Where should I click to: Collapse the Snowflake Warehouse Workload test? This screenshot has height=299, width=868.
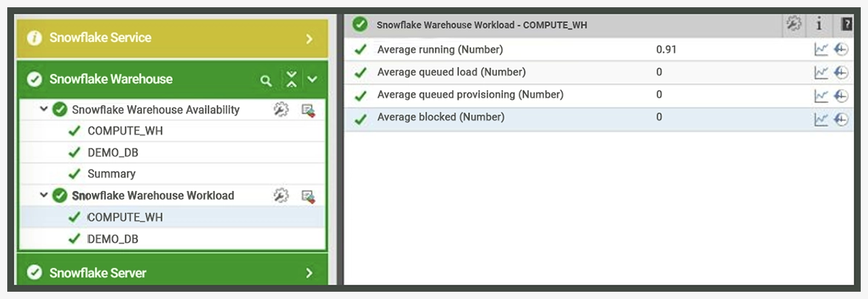point(44,195)
